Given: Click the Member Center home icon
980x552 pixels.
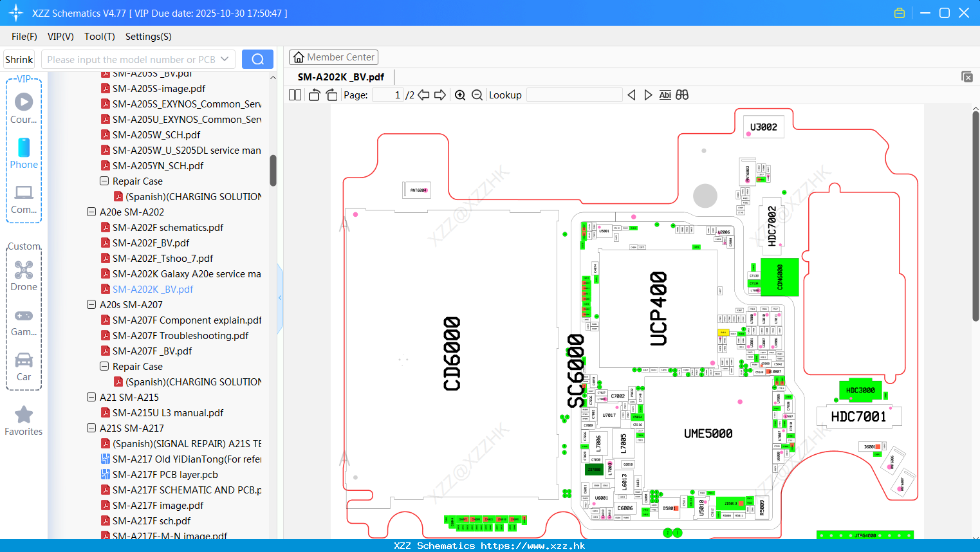Looking at the screenshot, I should pos(299,57).
